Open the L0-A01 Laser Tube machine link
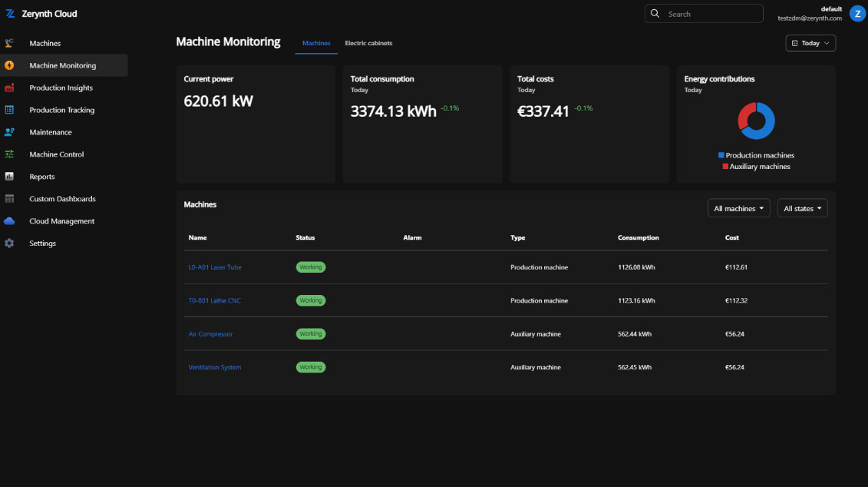The width and height of the screenshot is (868, 487). (215, 267)
